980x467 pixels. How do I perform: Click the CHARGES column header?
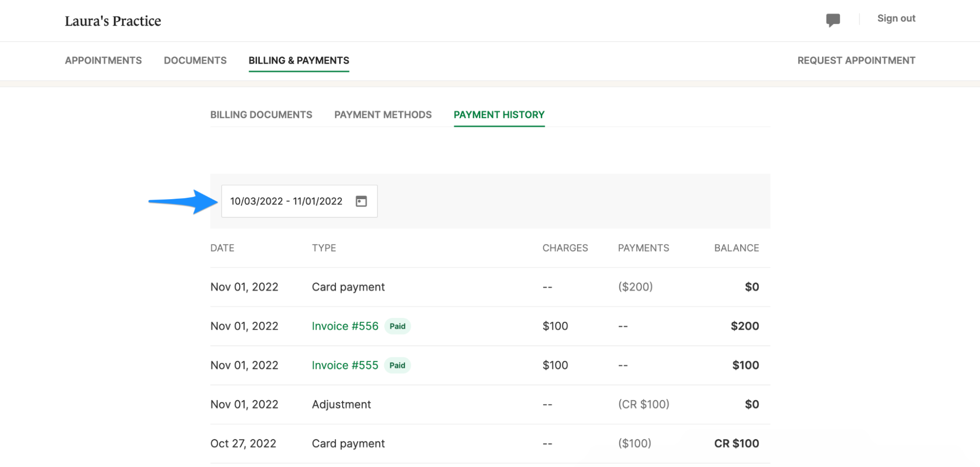565,248
